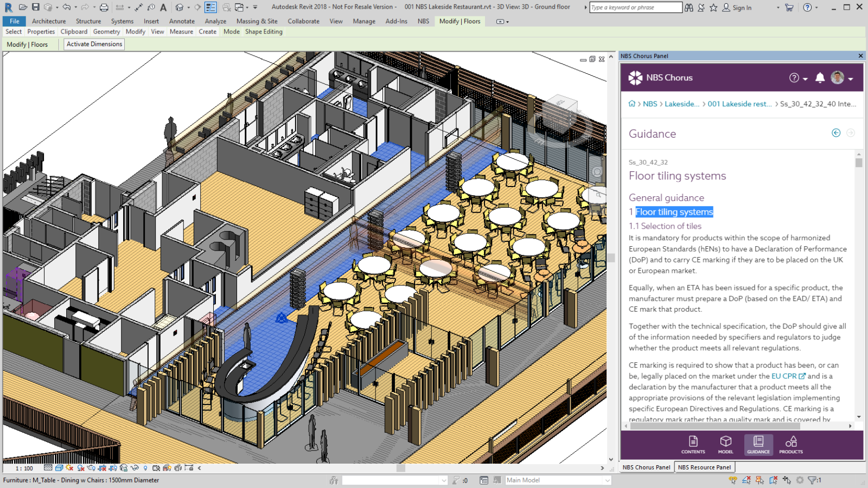The height and width of the screenshot is (488, 868).
Task: Click the Default 3D View house icon
Action: [180, 8]
